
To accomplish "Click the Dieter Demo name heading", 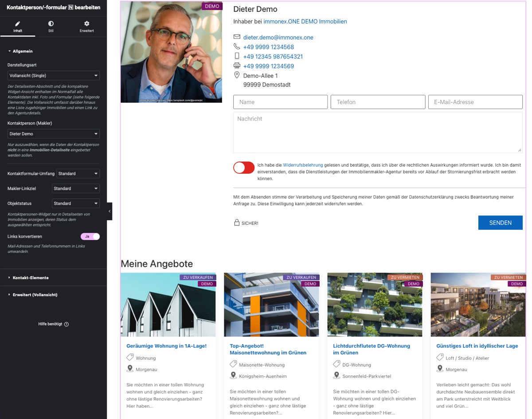I will 255,9.
